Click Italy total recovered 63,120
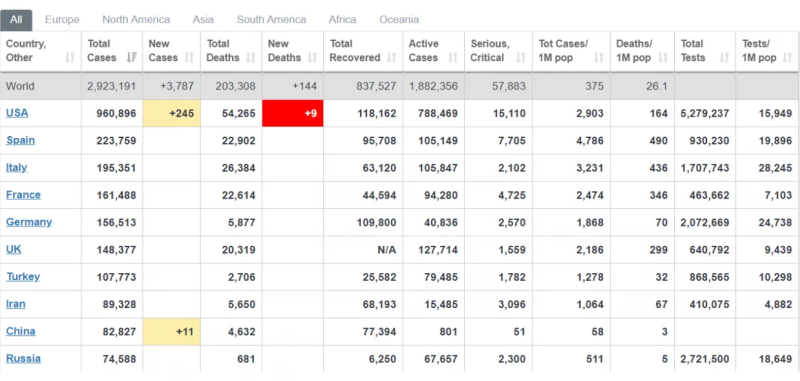This screenshot has width=800, height=381. pos(378,168)
